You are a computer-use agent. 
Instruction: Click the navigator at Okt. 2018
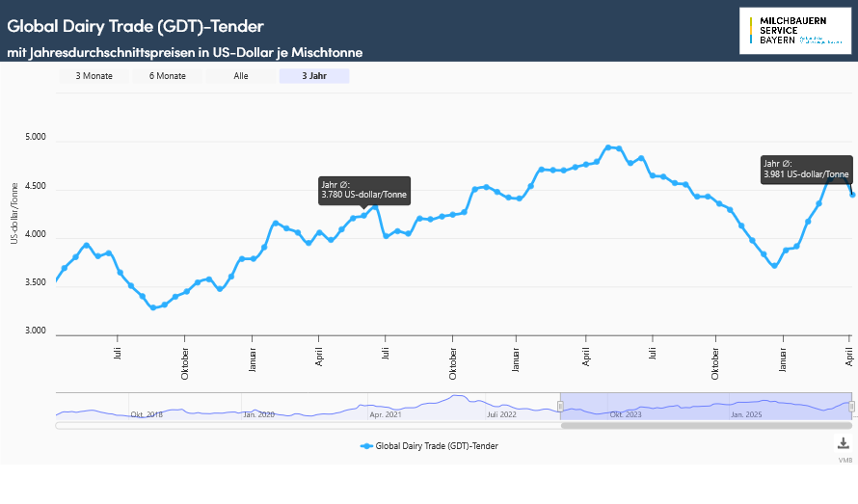click(145, 414)
